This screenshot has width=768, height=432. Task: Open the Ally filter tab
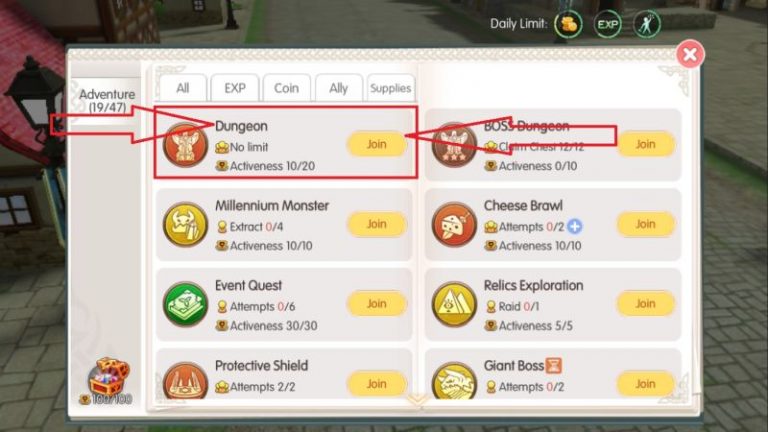(338, 88)
